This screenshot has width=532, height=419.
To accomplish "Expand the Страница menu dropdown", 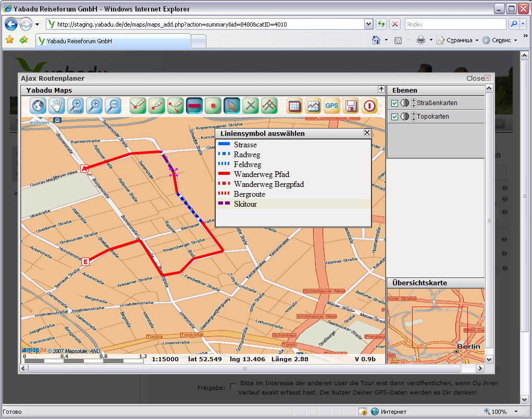I will coord(477,41).
